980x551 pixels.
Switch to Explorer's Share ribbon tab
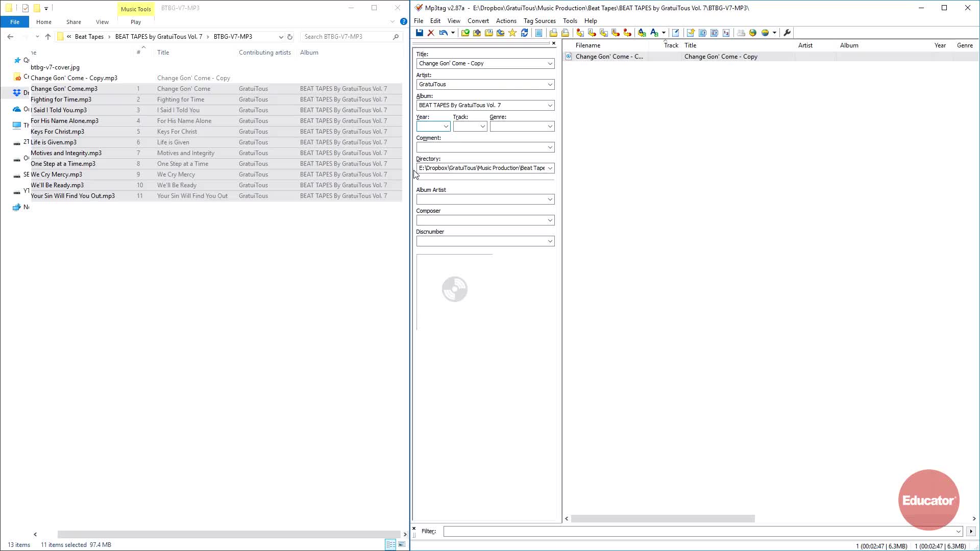73,22
